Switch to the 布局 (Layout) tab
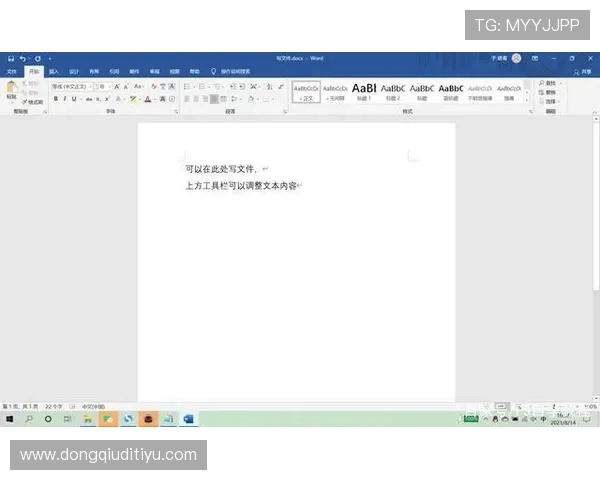This screenshot has height=480, width=600. (x=94, y=72)
